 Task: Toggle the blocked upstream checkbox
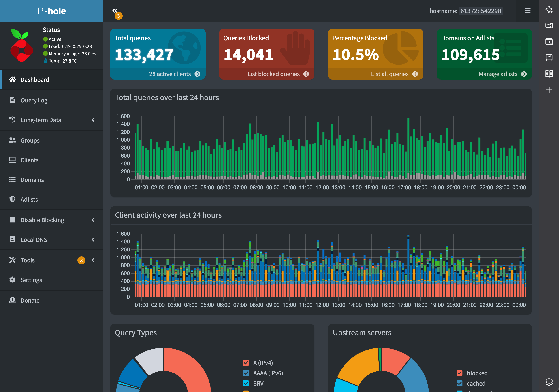click(x=459, y=373)
